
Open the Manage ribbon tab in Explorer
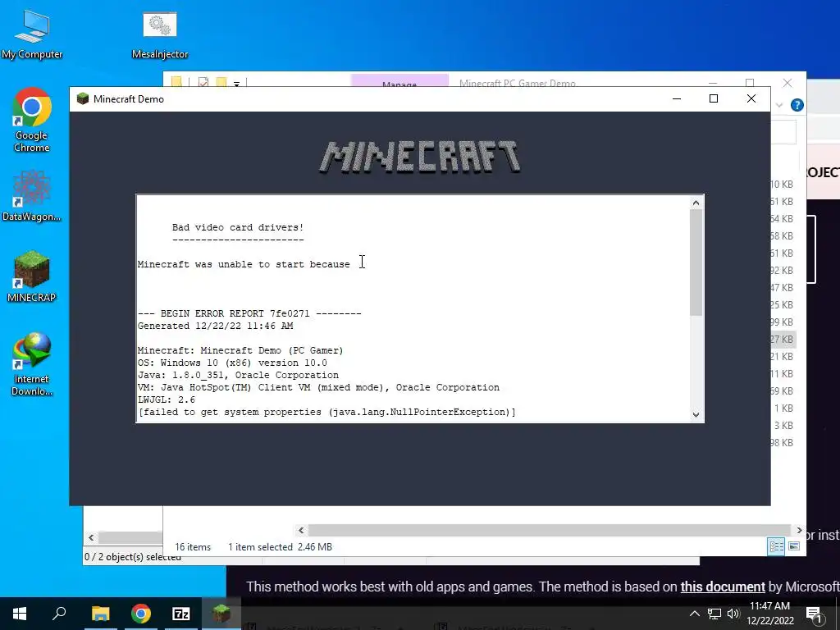(399, 81)
